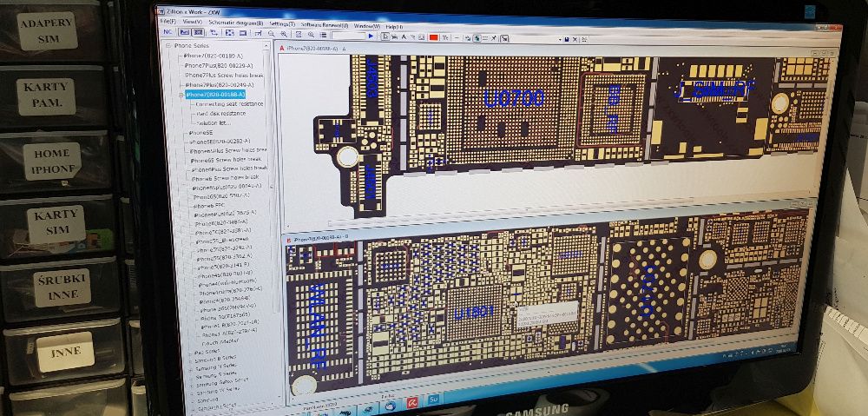
Task: Click the toolbar search input field
Action: coord(348,36)
